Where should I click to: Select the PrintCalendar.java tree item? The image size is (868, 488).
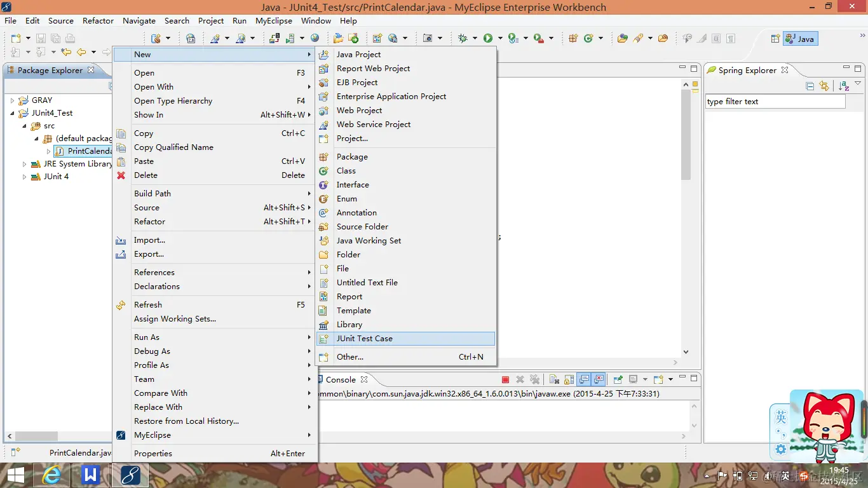[x=84, y=151]
